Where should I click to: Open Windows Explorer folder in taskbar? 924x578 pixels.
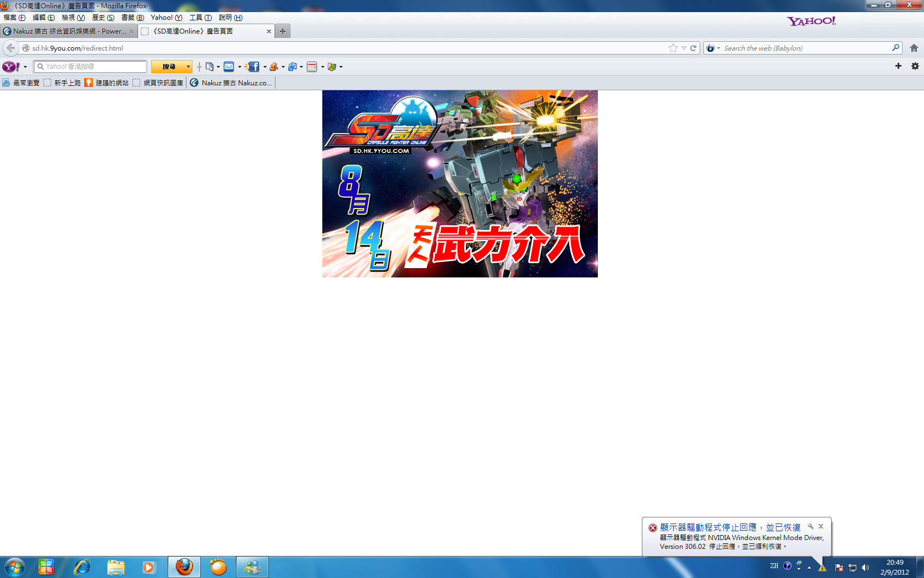(x=116, y=567)
